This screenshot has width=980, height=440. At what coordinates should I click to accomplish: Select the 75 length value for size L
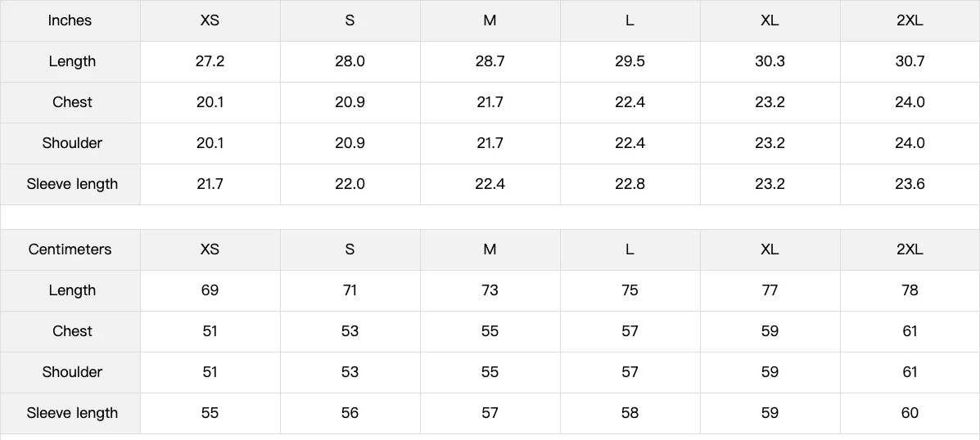coord(630,290)
